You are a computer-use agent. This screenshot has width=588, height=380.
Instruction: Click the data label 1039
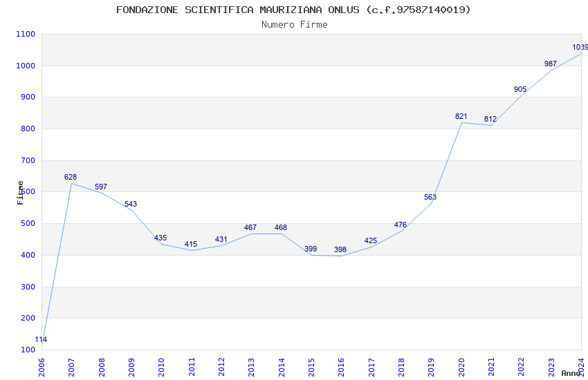580,48
